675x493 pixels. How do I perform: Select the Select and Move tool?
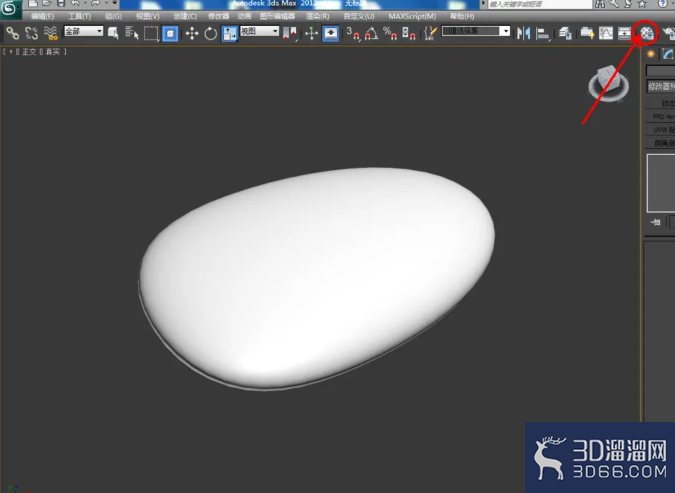click(x=192, y=33)
